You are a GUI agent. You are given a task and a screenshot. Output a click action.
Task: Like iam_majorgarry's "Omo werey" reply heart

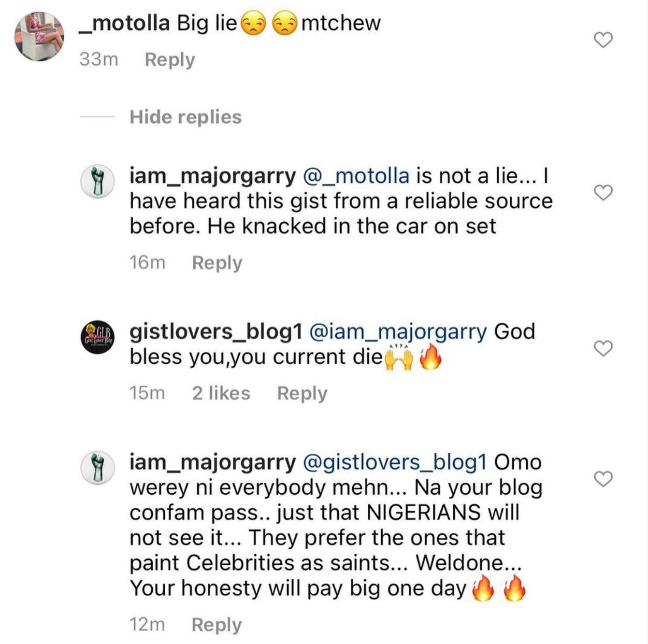coord(603,478)
